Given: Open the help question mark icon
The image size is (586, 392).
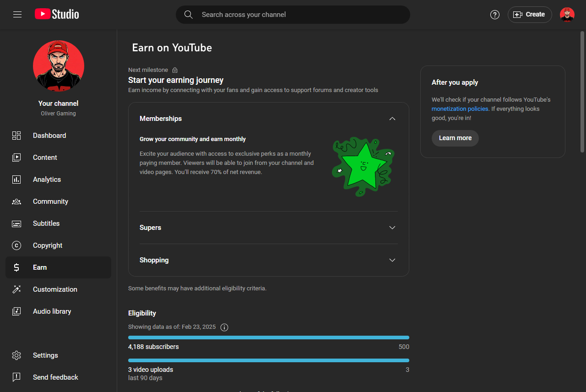Looking at the screenshot, I should [x=495, y=15].
